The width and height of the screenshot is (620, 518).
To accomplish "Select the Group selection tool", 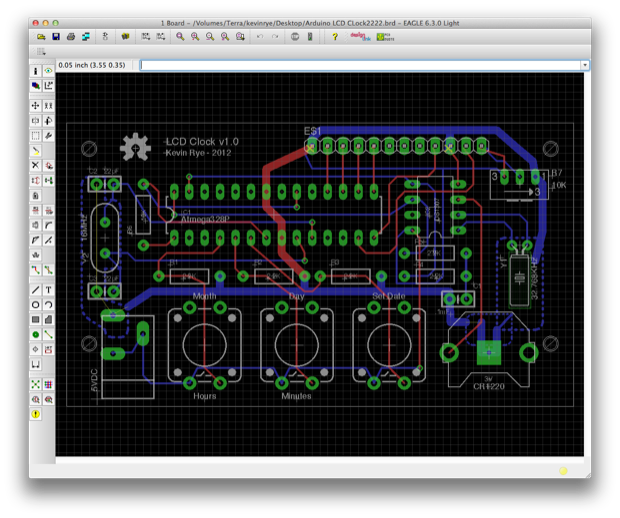I will 36,136.
